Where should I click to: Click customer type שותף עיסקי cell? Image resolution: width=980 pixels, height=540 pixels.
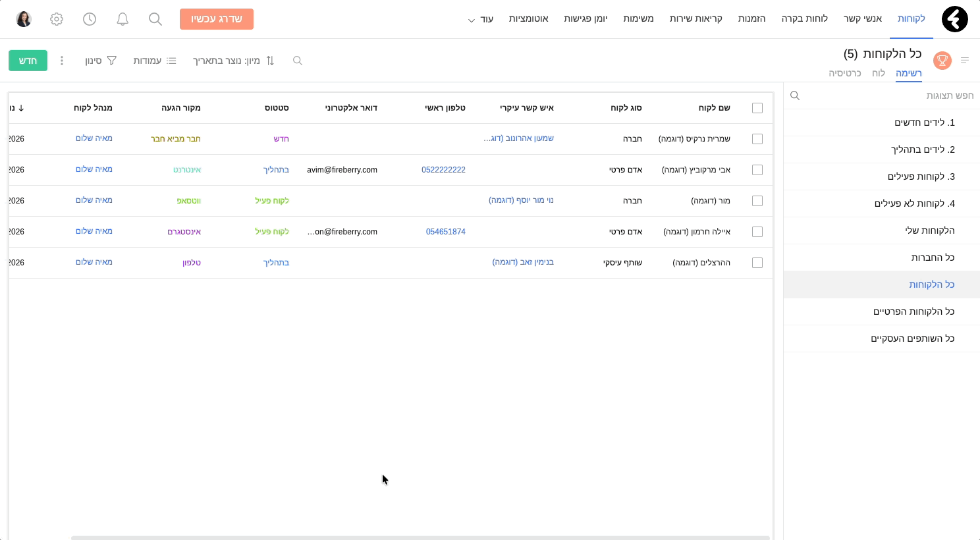(x=622, y=263)
